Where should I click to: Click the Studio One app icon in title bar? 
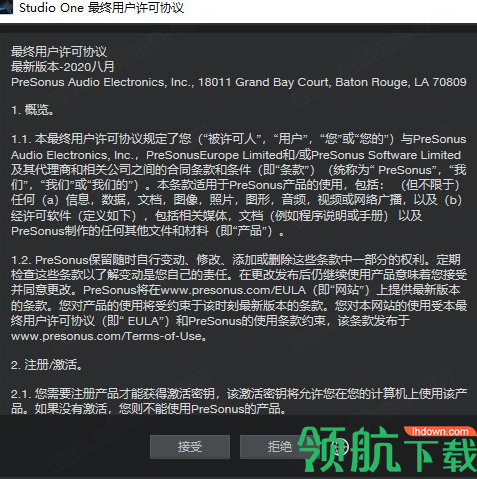click(x=6, y=7)
